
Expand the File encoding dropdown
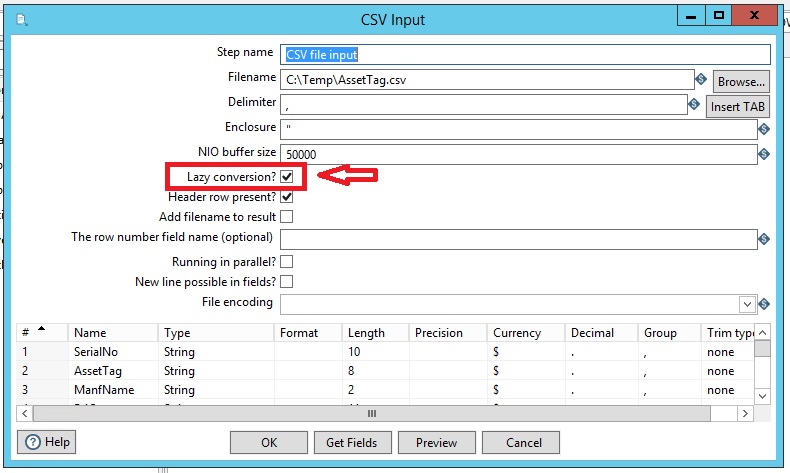click(x=746, y=304)
